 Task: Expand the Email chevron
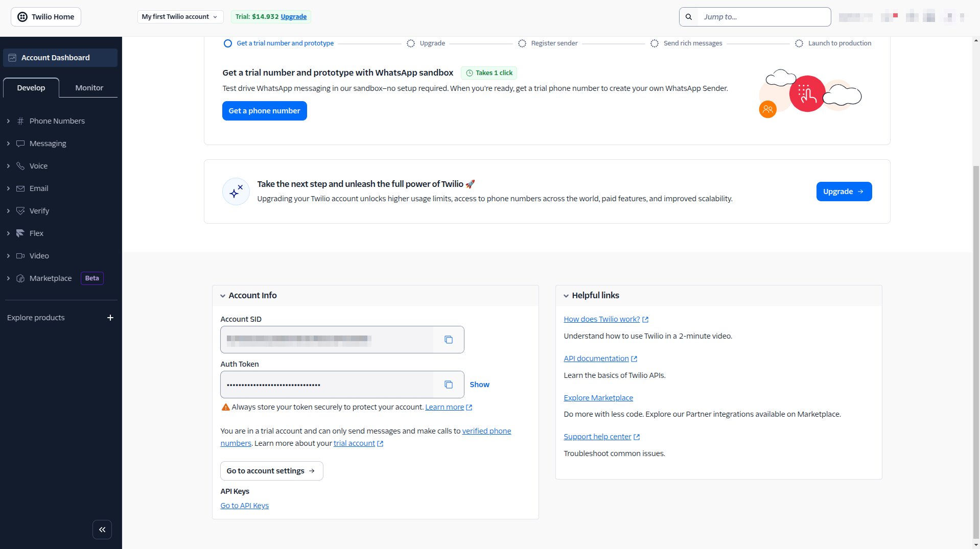point(8,188)
